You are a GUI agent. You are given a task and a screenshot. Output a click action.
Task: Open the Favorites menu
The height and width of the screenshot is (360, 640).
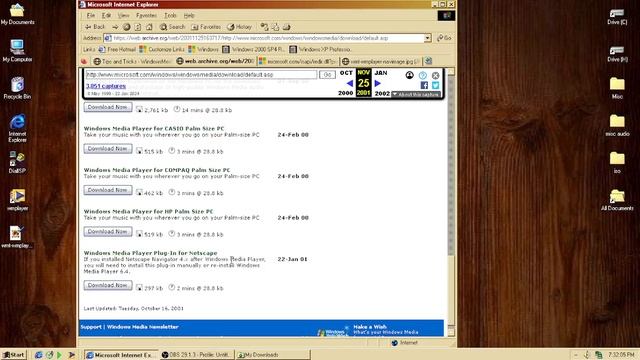pyautogui.click(x=146, y=16)
